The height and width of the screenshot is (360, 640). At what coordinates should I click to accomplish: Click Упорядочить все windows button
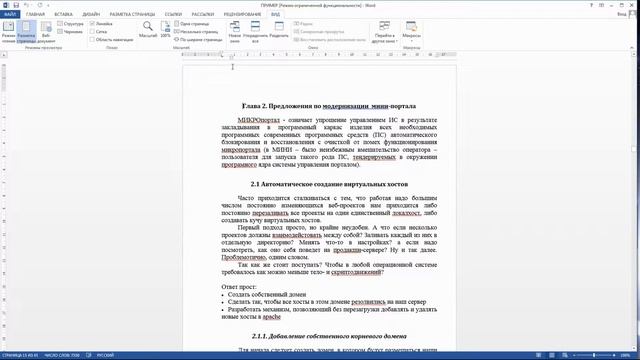(255, 32)
